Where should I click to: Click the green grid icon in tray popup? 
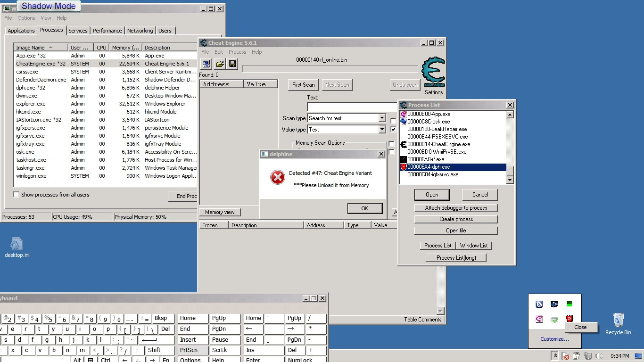(570, 304)
